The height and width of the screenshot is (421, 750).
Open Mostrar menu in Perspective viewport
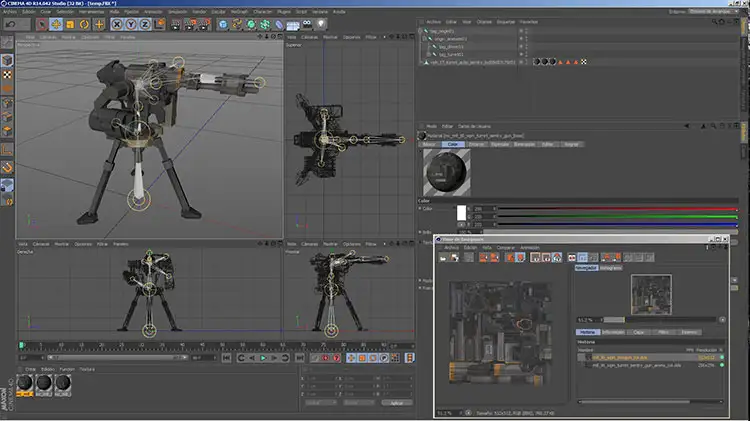click(68, 37)
